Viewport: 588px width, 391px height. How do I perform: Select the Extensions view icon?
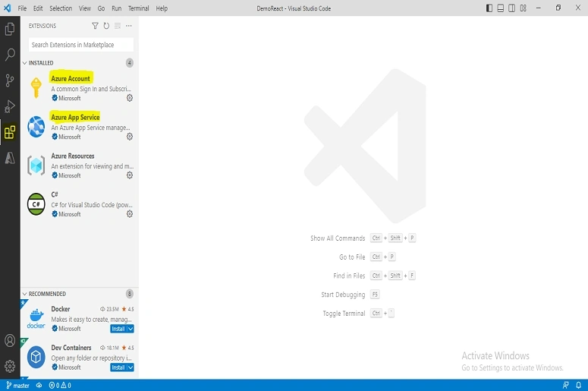pyautogui.click(x=10, y=132)
